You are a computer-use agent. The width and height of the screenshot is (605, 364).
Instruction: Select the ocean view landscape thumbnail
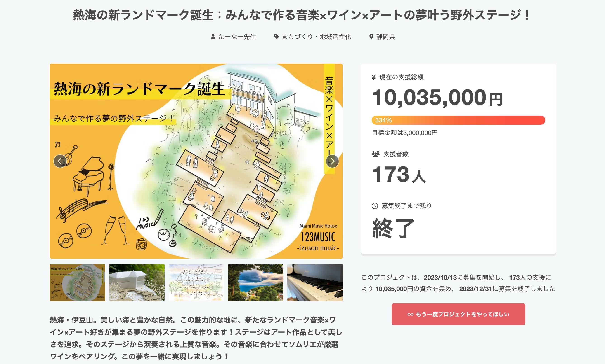coord(255,282)
